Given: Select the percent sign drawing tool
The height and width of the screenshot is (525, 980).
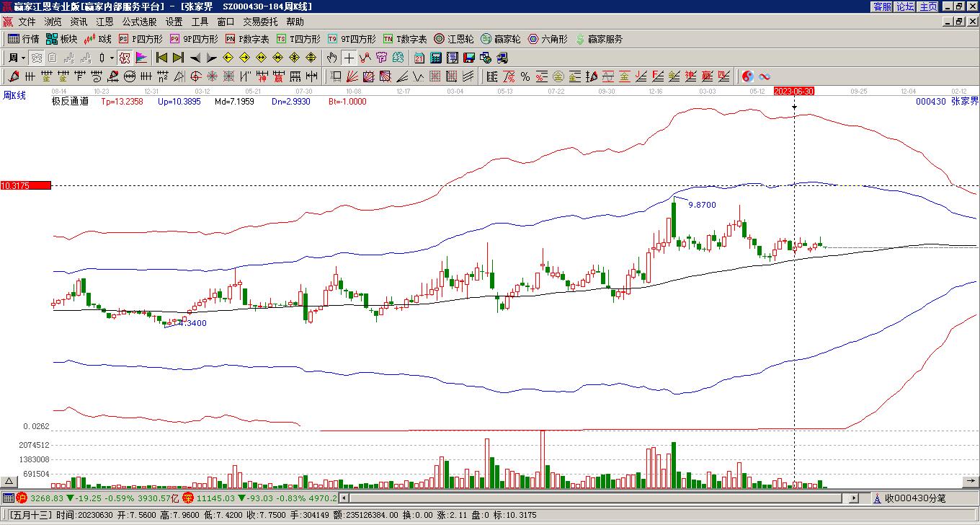Looking at the screenshot, I should tap(525, 76).
